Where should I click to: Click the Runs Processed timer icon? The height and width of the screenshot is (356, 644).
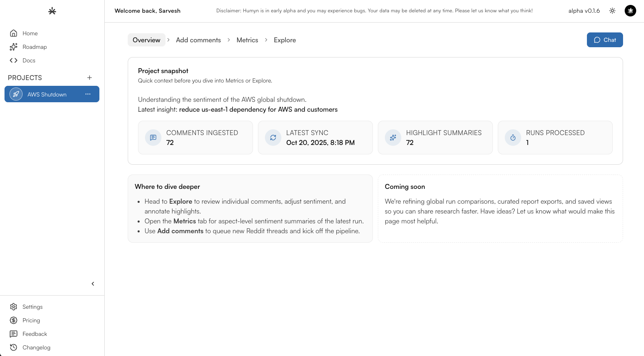513,138
